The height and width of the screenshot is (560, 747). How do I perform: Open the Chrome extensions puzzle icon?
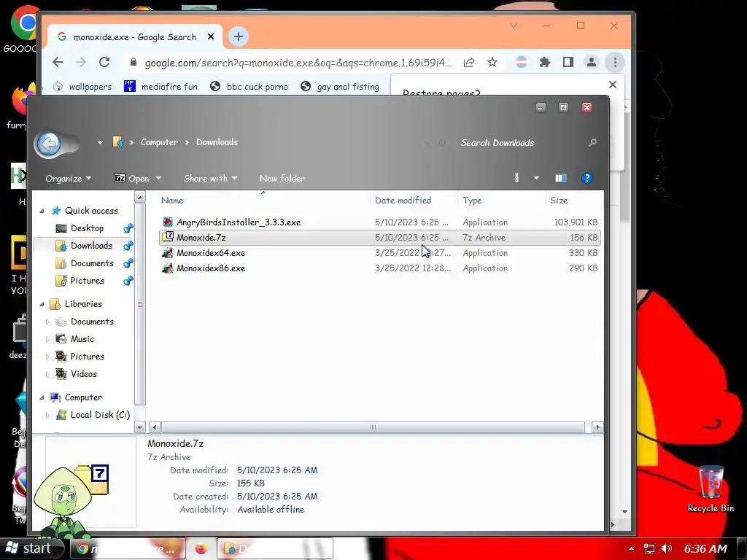pos(544,63)
